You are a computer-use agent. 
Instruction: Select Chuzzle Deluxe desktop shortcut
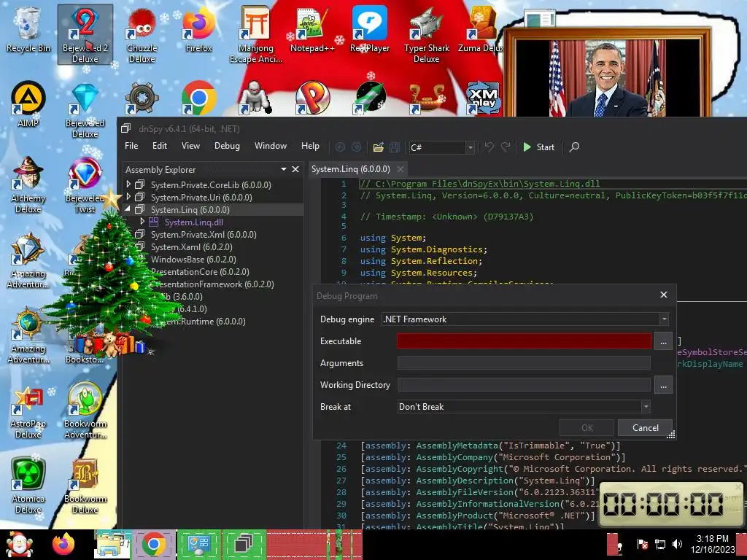(x=142, y=34)
